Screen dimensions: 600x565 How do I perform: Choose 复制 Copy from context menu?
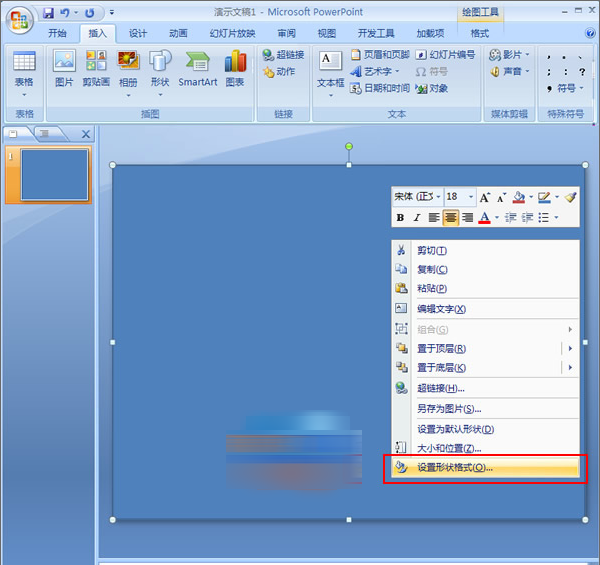(485, 270)
